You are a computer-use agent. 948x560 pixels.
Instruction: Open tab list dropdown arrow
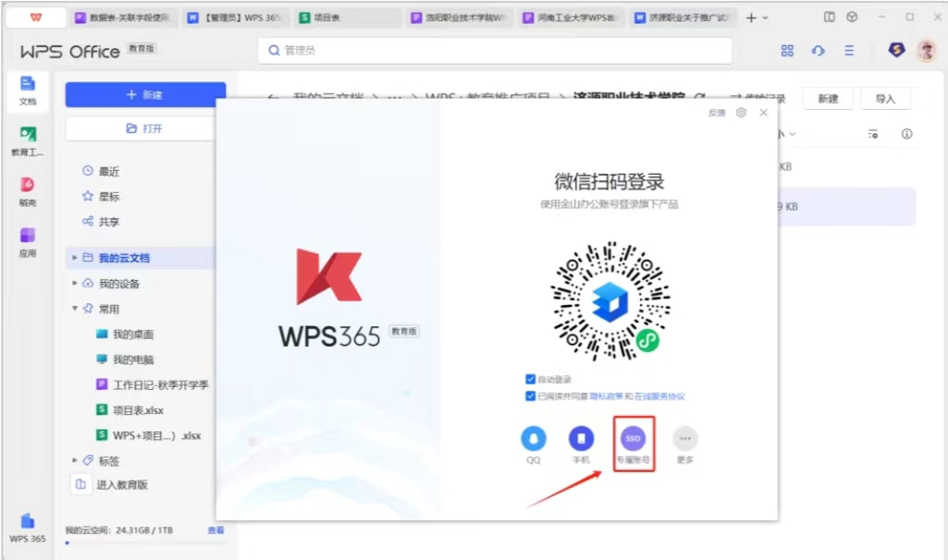tap(766, 18)
